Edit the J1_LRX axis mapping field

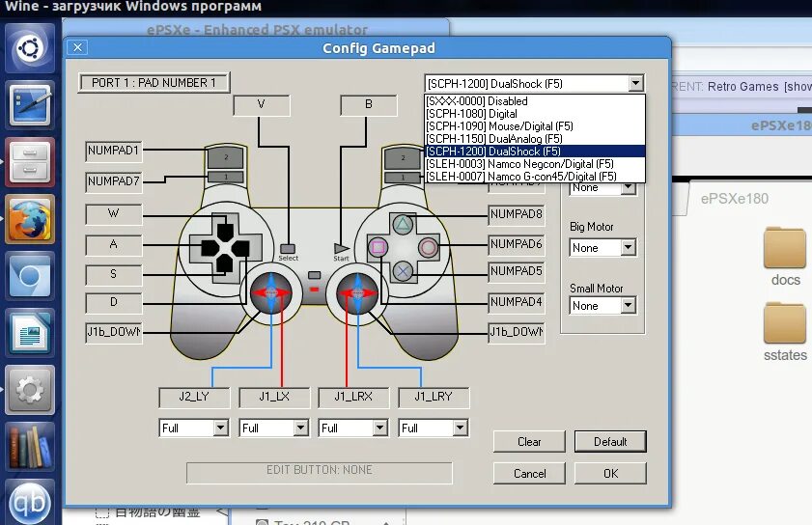click(x=353, y=397)
